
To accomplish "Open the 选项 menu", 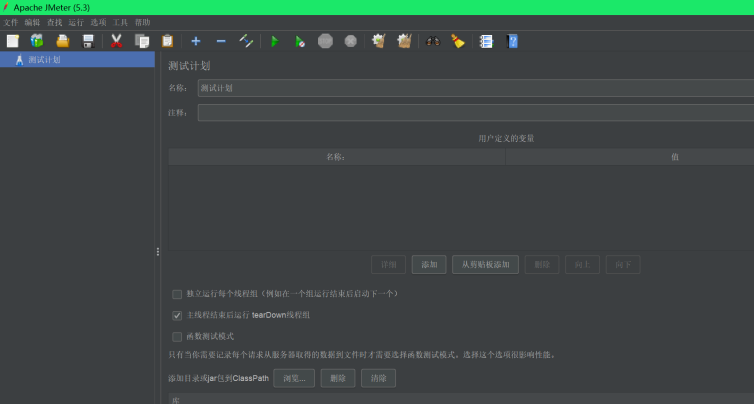I will pos(98,23).
